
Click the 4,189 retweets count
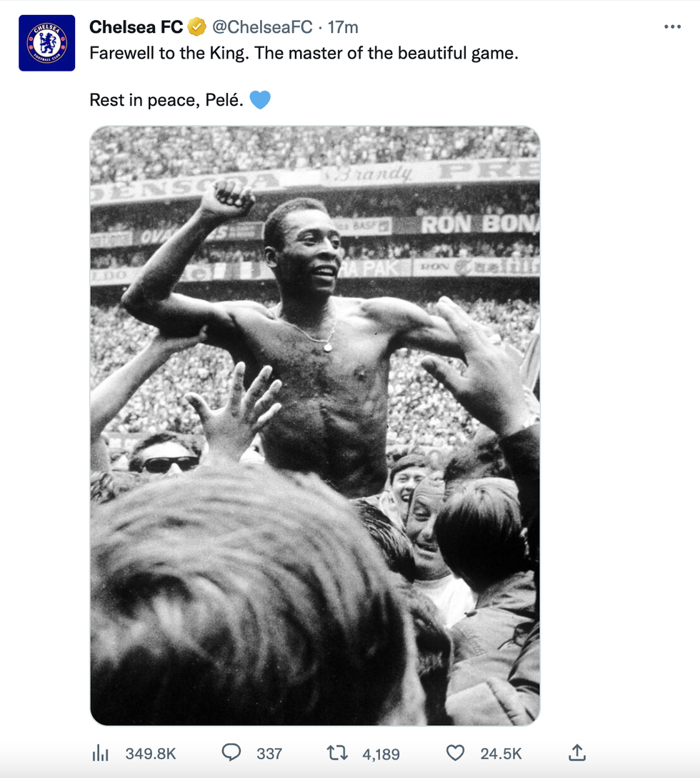(x=381, y=753)
